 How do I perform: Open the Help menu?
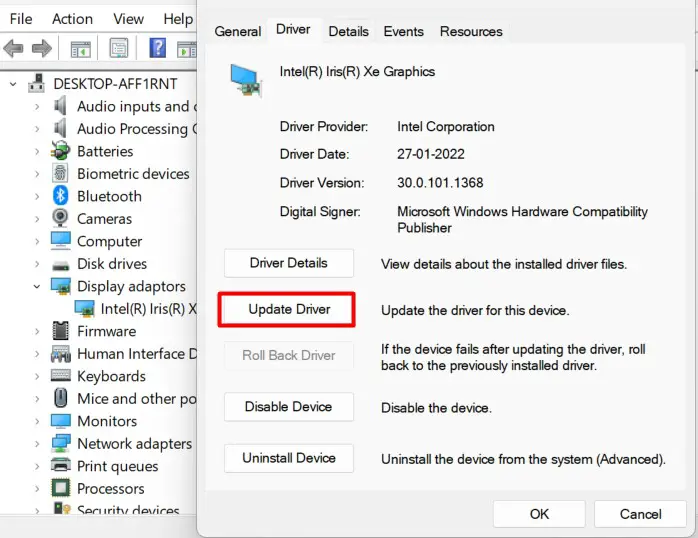click(178, 19)
